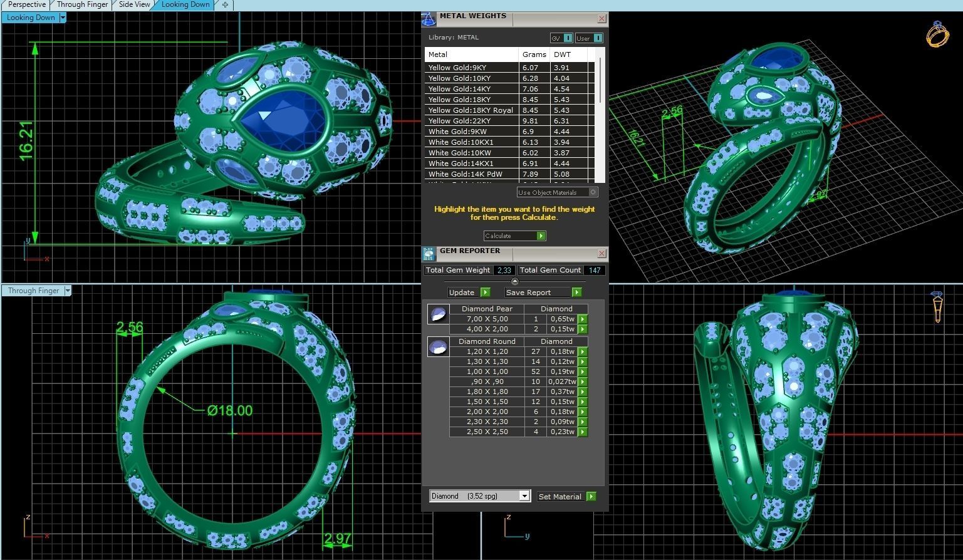This screenshot has height=560, width=963.
Task: Click the Diamond Round header cell
Action: coord(487,341)
